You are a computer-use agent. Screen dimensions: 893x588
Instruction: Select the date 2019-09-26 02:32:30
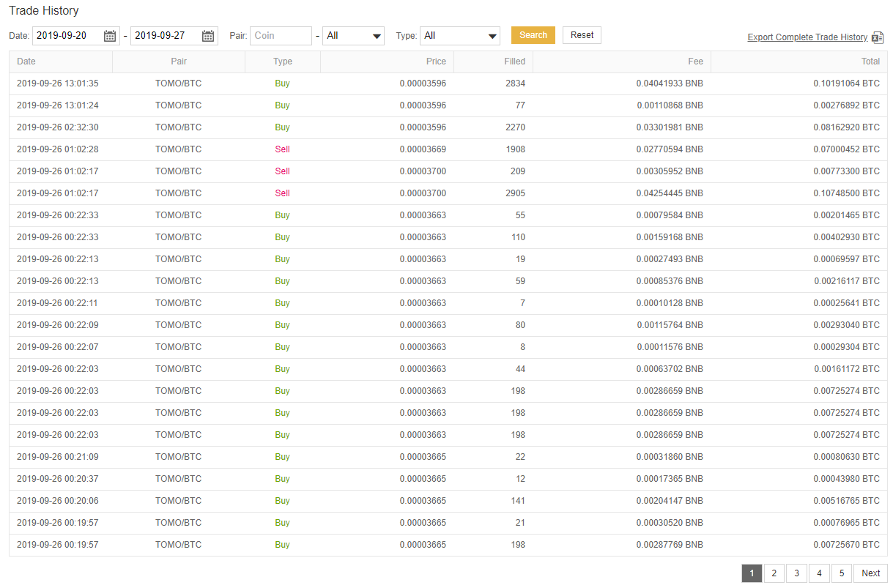click(x=58, y=127)
